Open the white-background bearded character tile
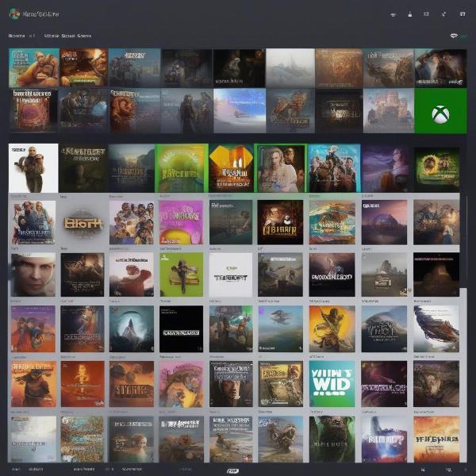 coord(33,168)
